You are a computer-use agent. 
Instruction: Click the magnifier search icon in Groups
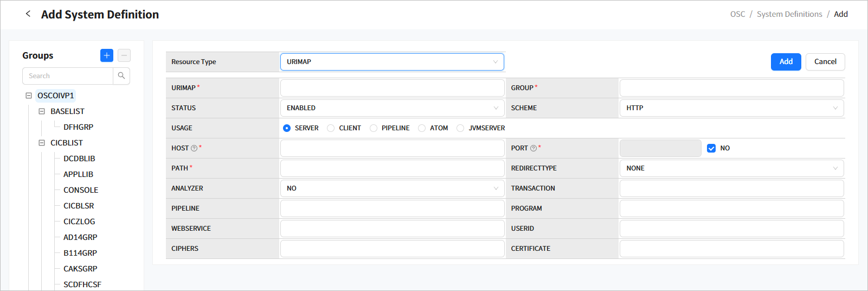[x=121, y=76]
